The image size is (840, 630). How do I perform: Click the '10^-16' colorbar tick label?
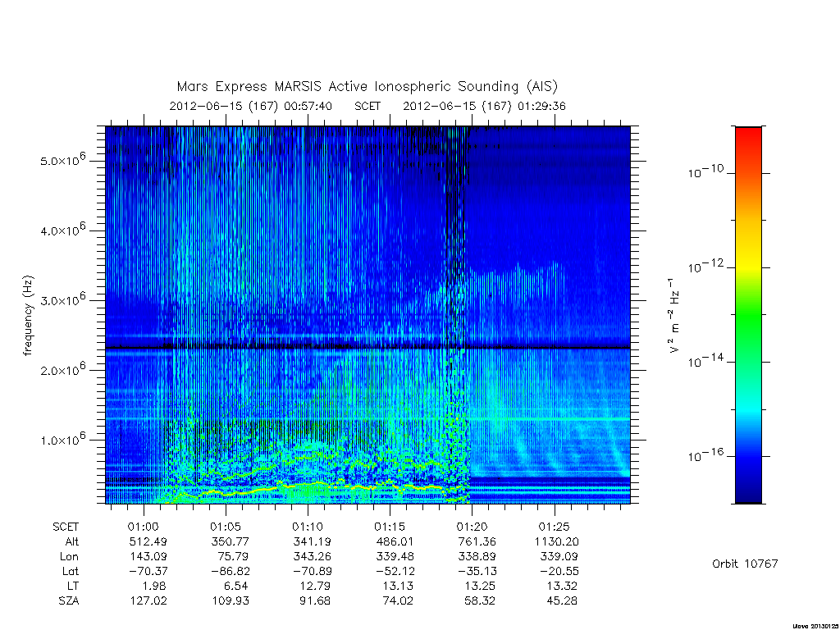coord(705,454)
